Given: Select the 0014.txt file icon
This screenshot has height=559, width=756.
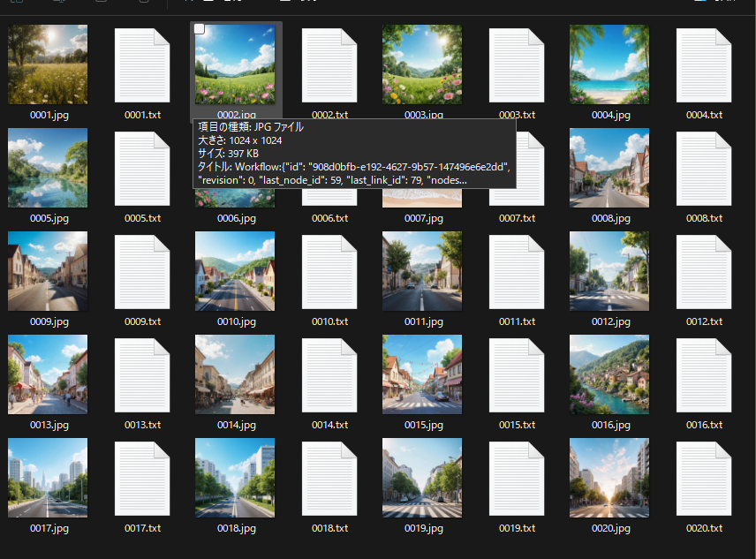Looking at the screenshot, I should coord(329,375).
